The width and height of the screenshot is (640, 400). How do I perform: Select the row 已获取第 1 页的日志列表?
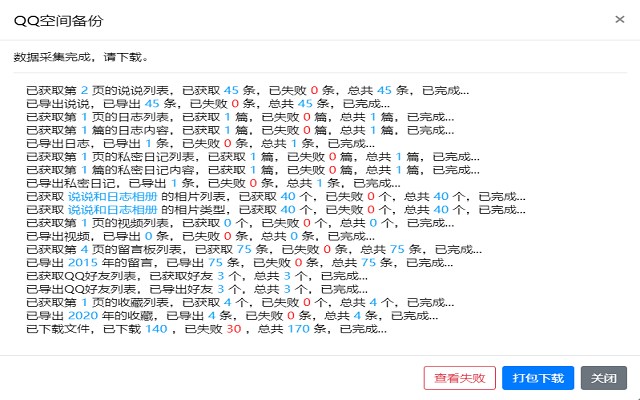click(240, 117)
